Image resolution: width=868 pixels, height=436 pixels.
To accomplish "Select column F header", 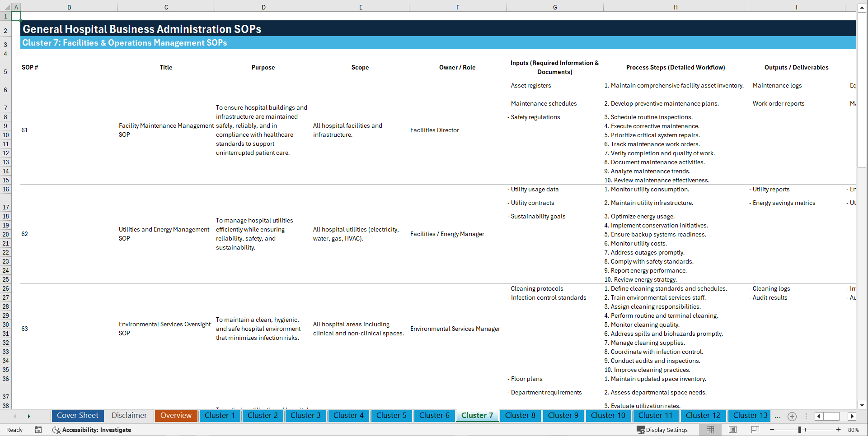I will [x=458, y=7].
